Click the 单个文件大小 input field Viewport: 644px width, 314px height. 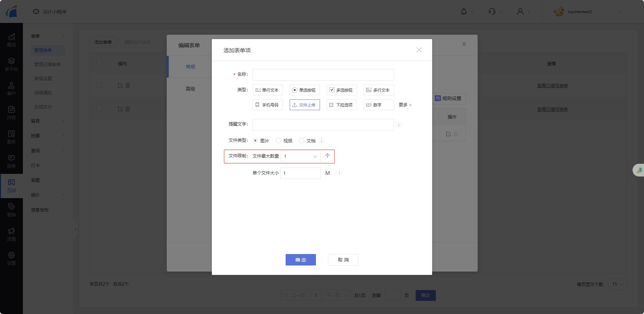(300, 173)
